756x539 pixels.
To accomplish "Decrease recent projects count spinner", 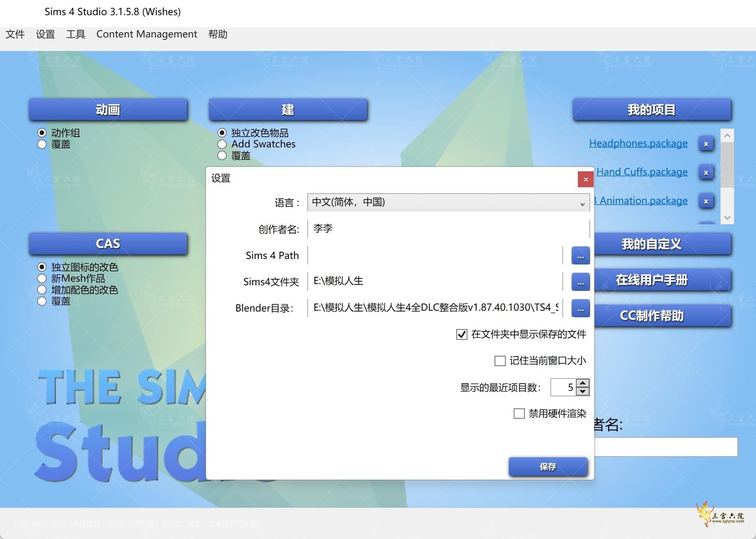I will click(x=583, y=391).
